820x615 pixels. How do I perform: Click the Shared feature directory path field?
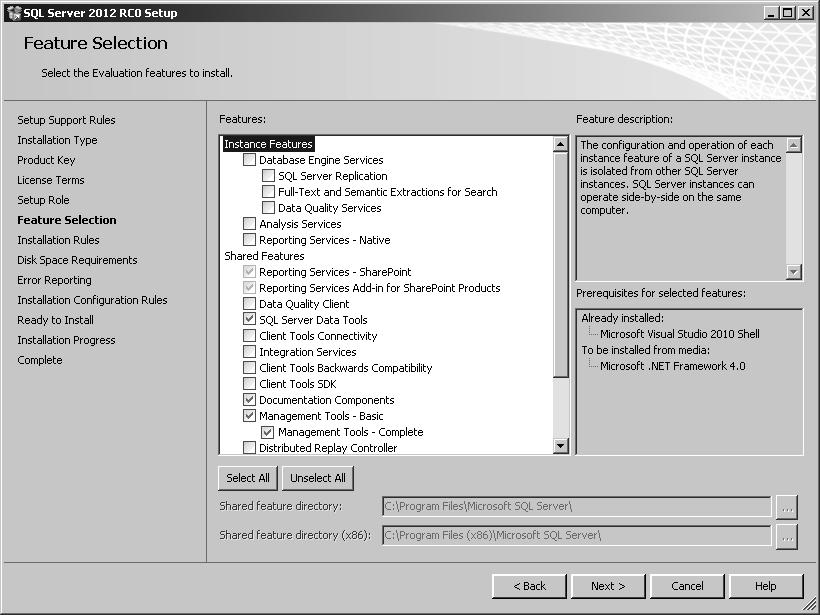tap(577, 506)
